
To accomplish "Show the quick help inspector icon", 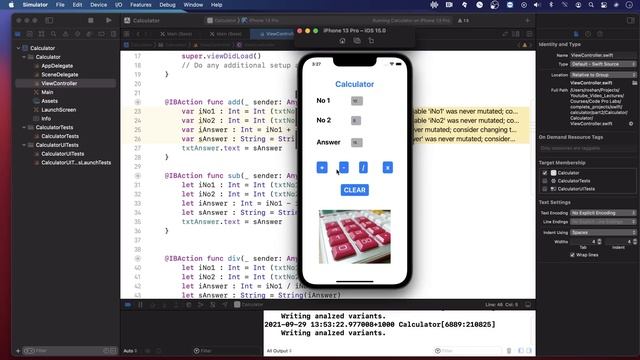I will pos(600,34).
